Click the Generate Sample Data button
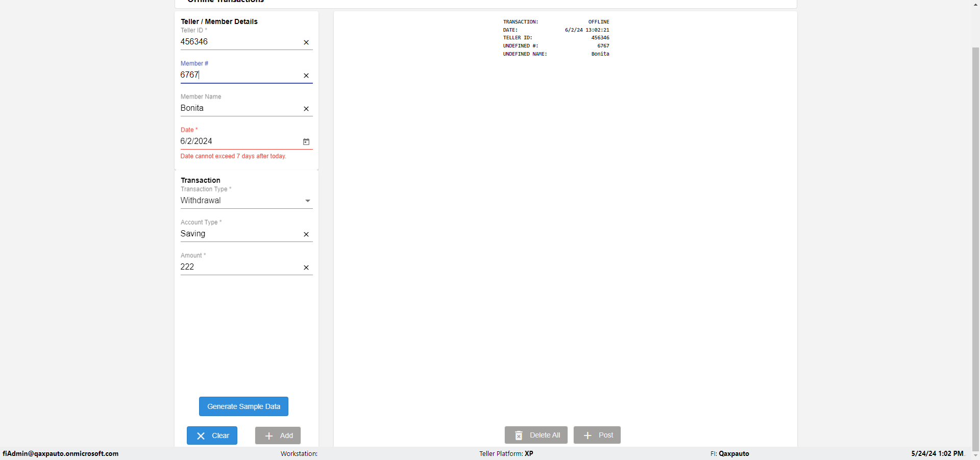The width and height of the screenshot is (980, 460). (x=243, y=406)
